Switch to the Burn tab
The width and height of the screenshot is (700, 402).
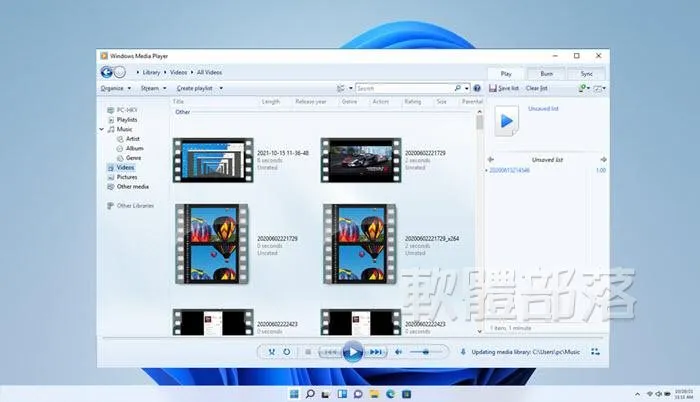click(546, 74)
